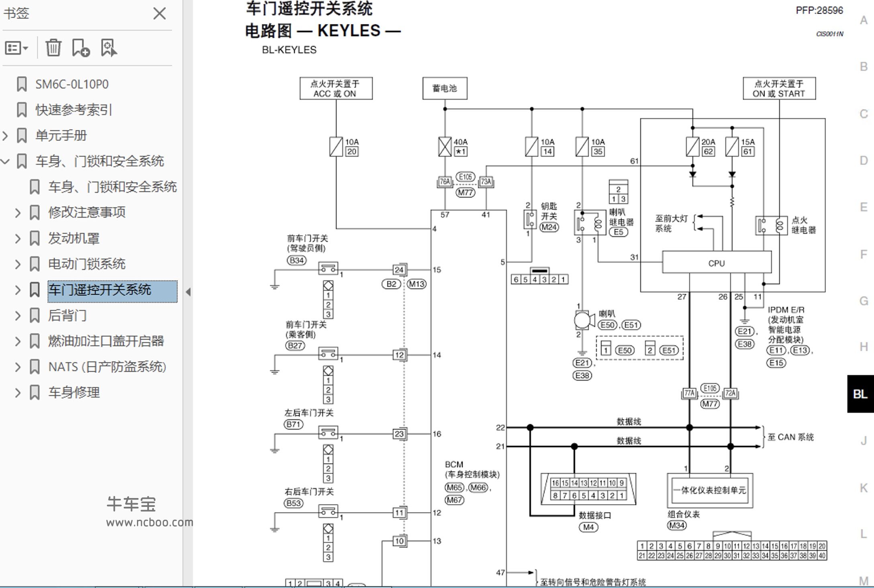The image size is (874, 588).
Task: Click the 发动机罩 bookmark icon
Action: pyautogui.click(x=35, y=239)
